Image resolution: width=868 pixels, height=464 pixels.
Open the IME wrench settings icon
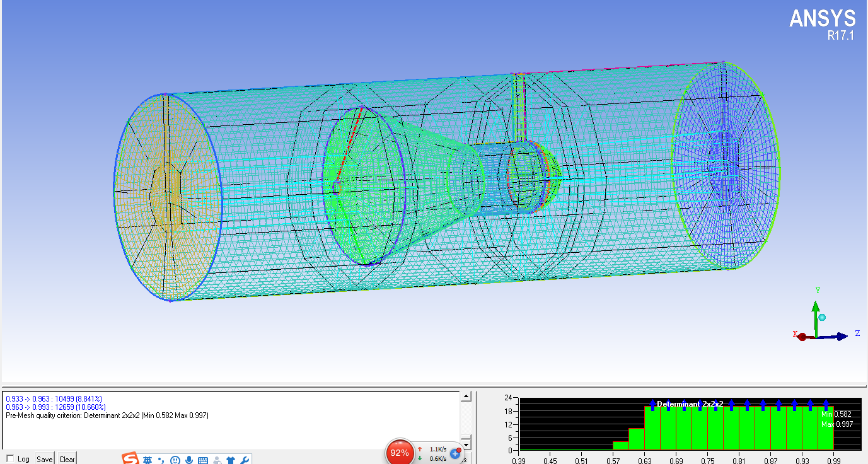tap(245, 460)
